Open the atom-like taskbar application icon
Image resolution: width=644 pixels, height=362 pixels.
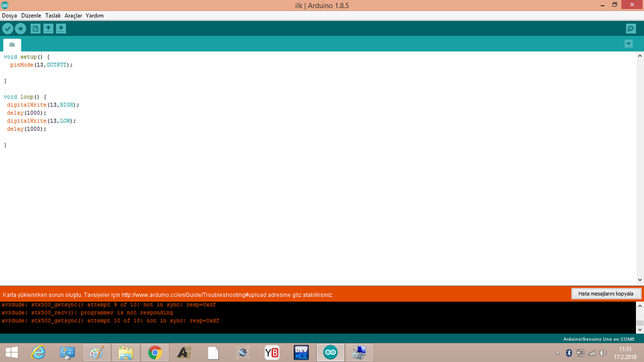tap(243, 353)
